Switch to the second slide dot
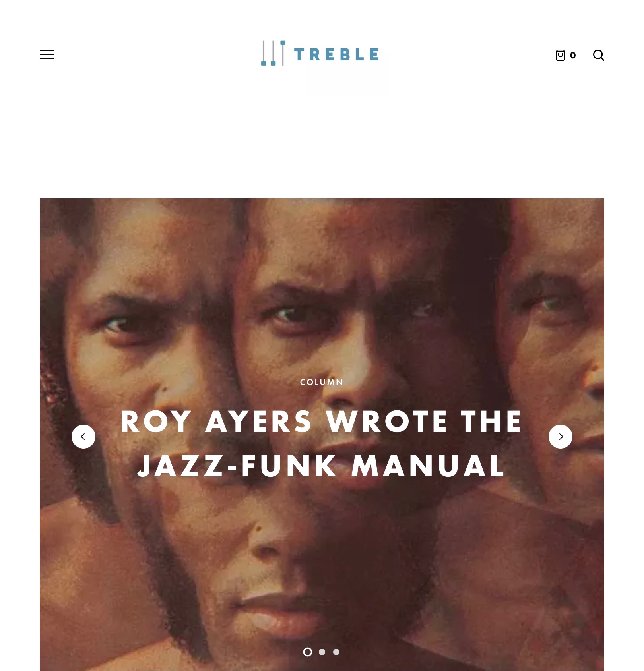The height and width of the screenshot is (671, 644). point(322,652)
